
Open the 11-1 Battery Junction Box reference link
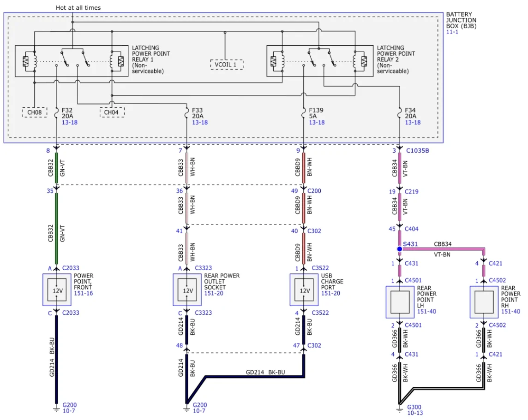[x=452, y=32]
